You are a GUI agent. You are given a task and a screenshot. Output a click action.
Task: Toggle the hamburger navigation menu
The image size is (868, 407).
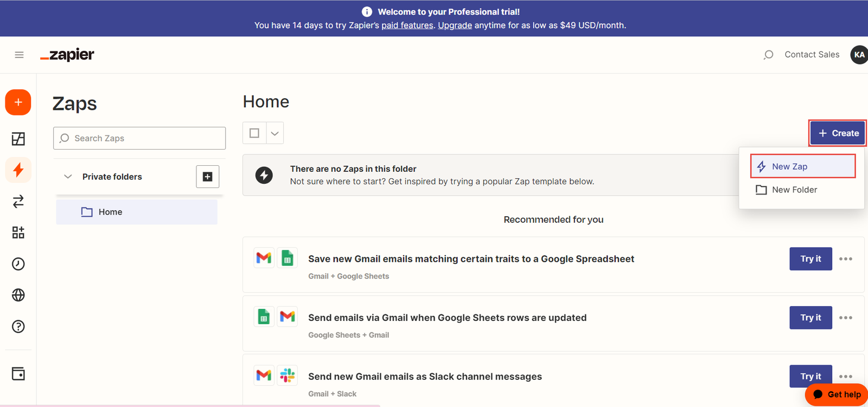(x=19, y=55)
